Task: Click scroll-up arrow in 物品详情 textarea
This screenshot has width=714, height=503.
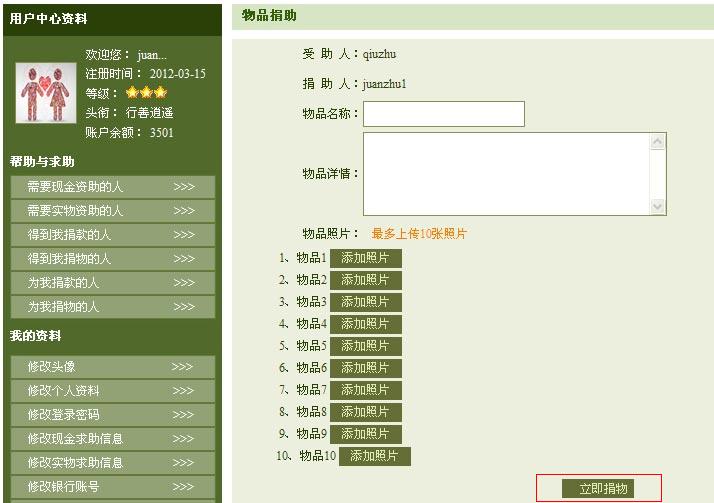Action: click(657, 142)
